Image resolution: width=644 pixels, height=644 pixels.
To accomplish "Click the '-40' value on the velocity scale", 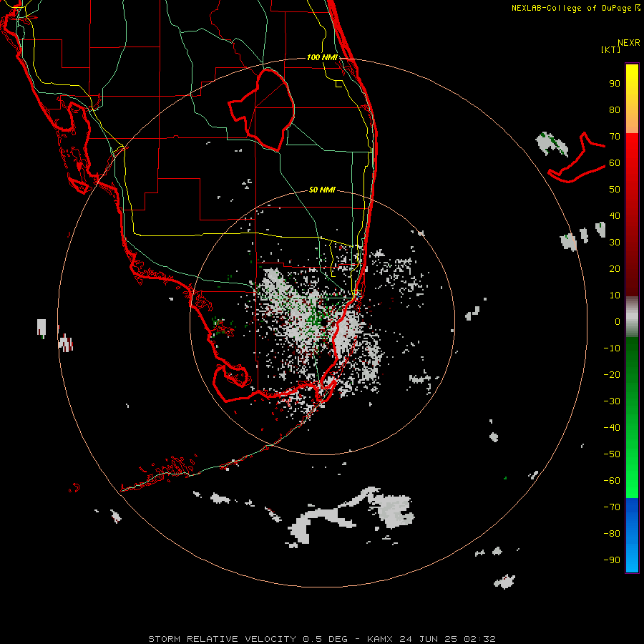I will coord(612,428).
